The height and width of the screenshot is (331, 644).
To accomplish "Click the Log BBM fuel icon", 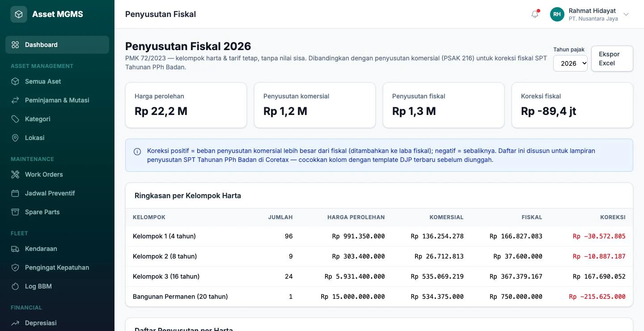I will pos(15,286).
